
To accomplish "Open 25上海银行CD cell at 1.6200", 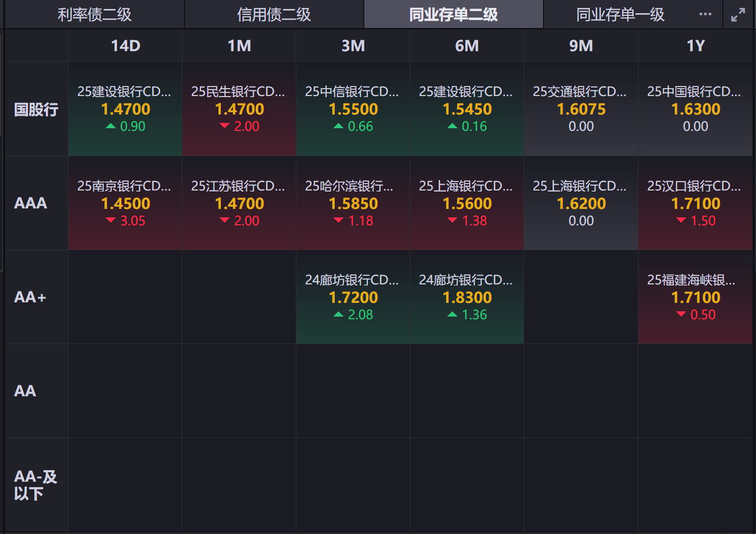I will click(581, 203).
